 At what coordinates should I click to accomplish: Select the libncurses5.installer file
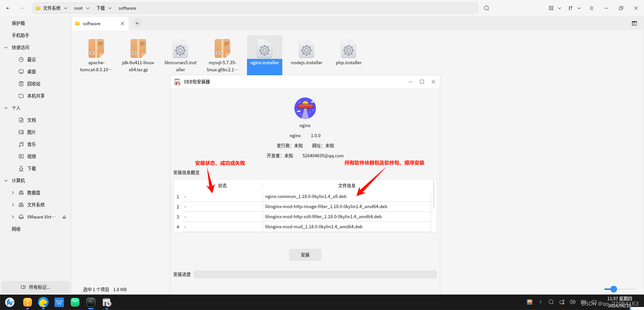click(180, 51)
